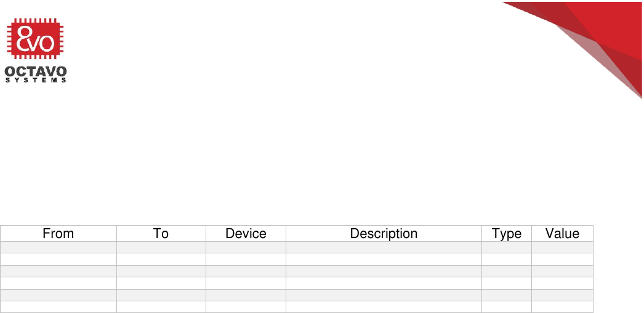This screenshot has height=313, width=644.
Task: Click the SYSTEMS text beneath the logo
Action: point(36,81)
